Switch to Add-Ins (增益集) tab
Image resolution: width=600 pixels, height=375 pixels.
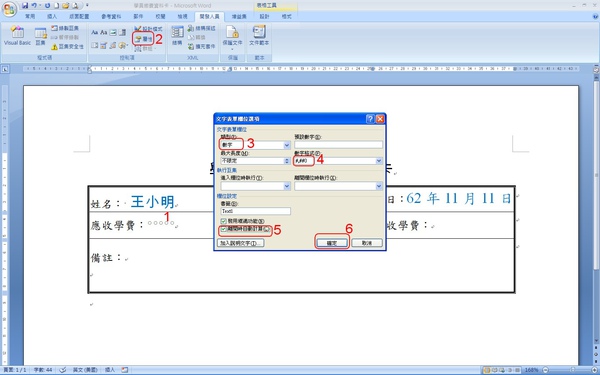(239, 17)
